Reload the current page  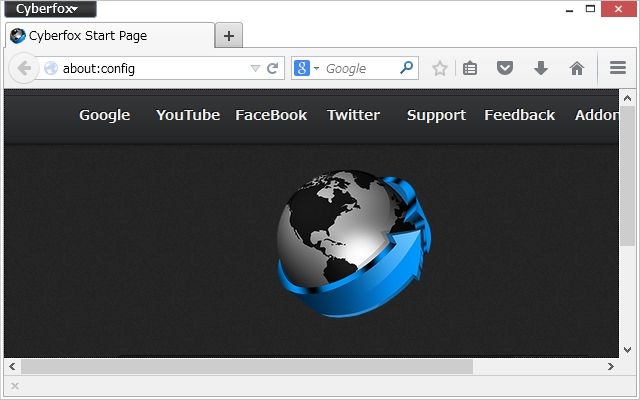click(x=273, y=68)
